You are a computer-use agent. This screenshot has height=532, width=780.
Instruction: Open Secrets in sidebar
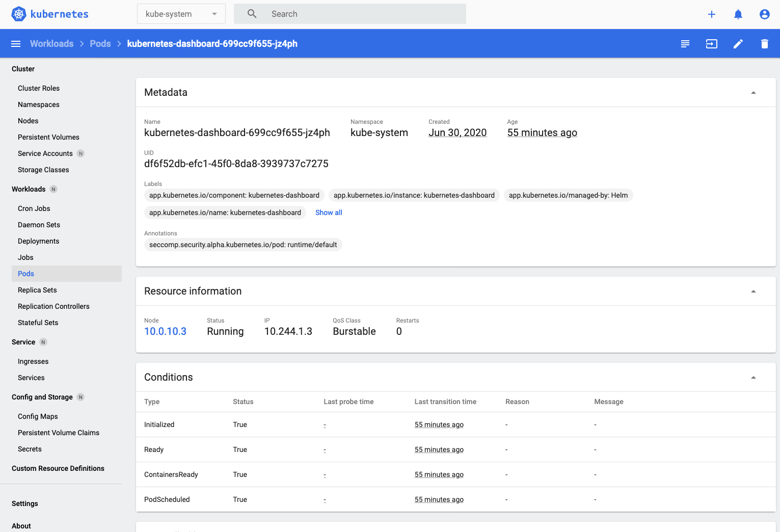(30, 449)
